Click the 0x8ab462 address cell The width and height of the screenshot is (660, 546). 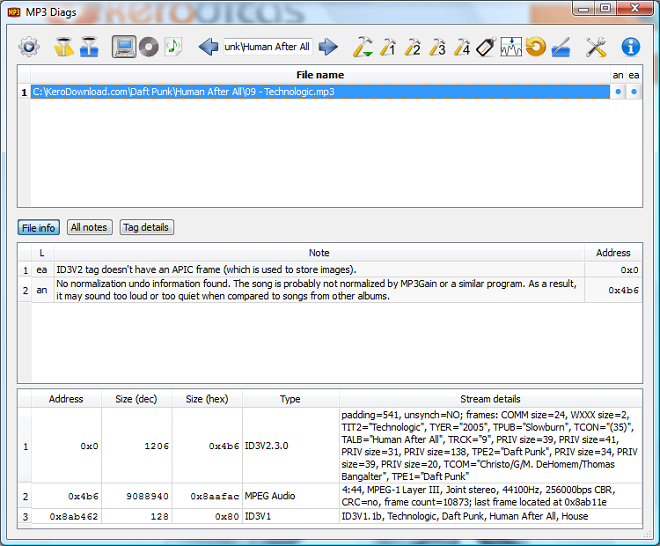pyautogui.click(x=66, y=516)
